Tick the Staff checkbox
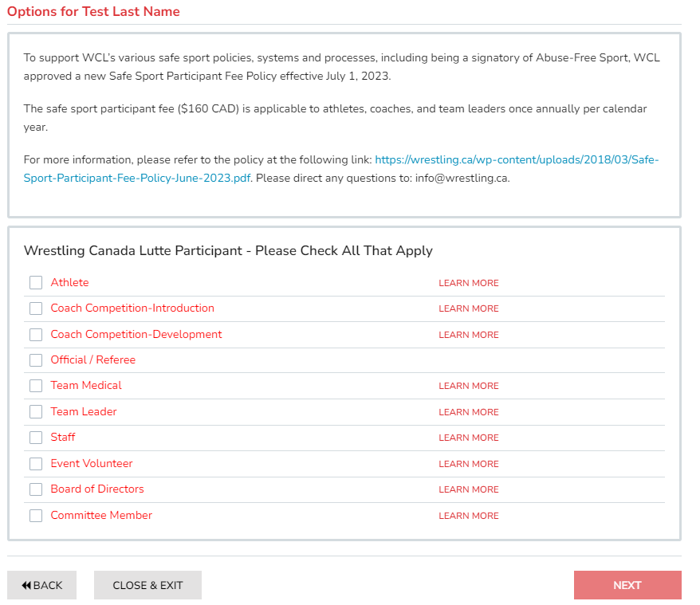The width and height of the screenshot is (700, 605). tap(36, 438)
